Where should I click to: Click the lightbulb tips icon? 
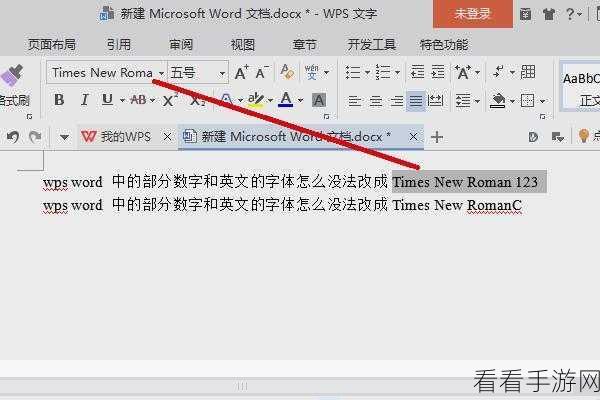tap(584, 136)
